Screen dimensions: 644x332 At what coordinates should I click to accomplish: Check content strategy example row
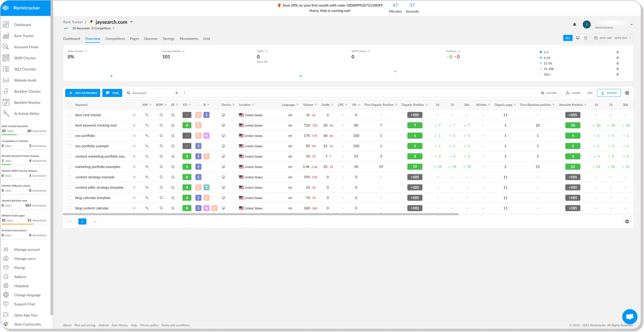pos(69,177)
